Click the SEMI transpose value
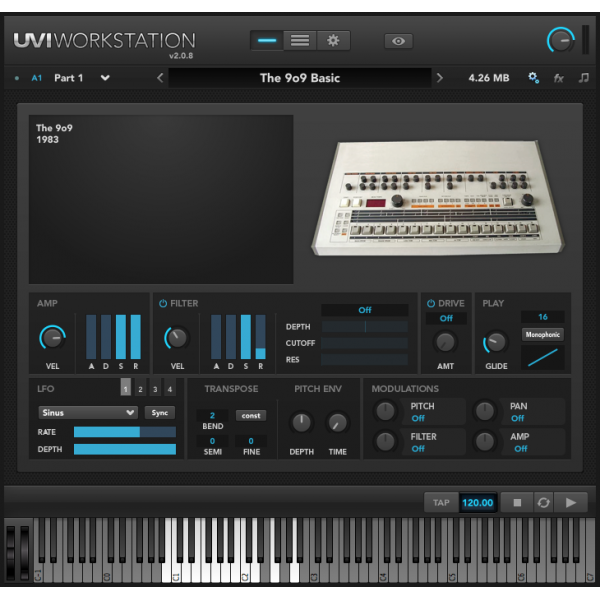Screen dimensions: 600x600 pyautogui.click(x=212, y=441)
